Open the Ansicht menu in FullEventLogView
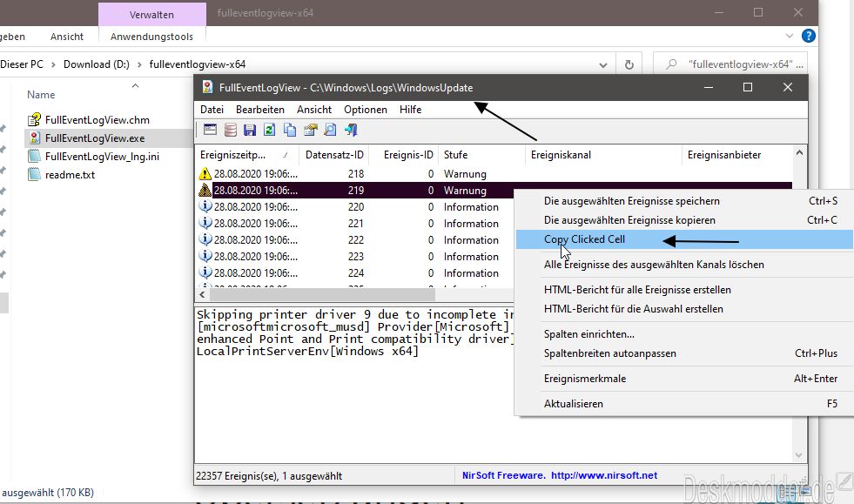The height and width of the screenshot is (504, 854). click(x=314, y=110)
